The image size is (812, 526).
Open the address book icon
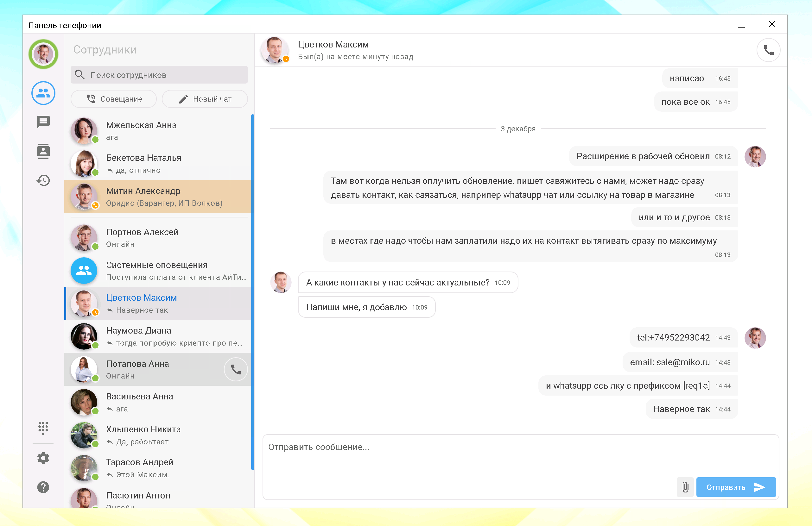point(43,151)
